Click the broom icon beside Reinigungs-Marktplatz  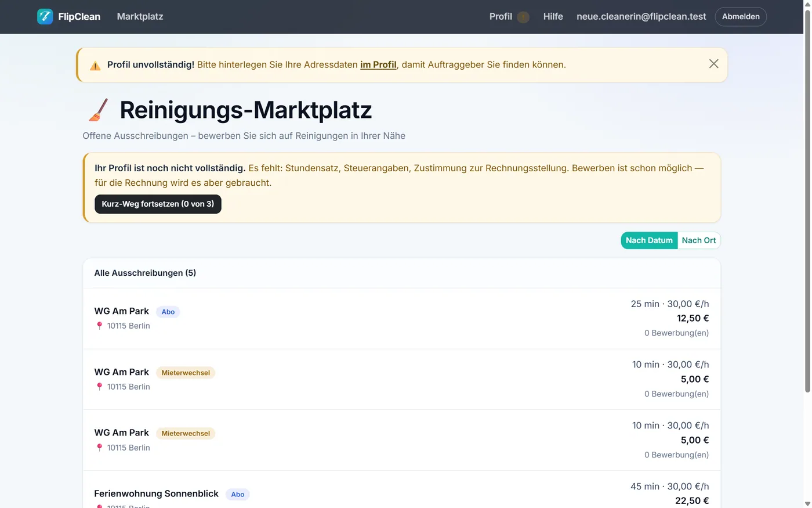[x=99, y=110]
